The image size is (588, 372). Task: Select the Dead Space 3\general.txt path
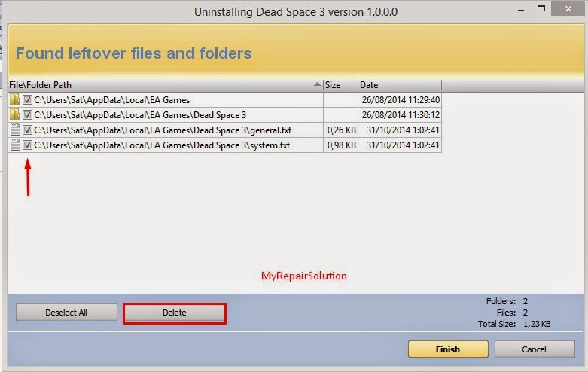pyautogui.click(x=163, y=130)
